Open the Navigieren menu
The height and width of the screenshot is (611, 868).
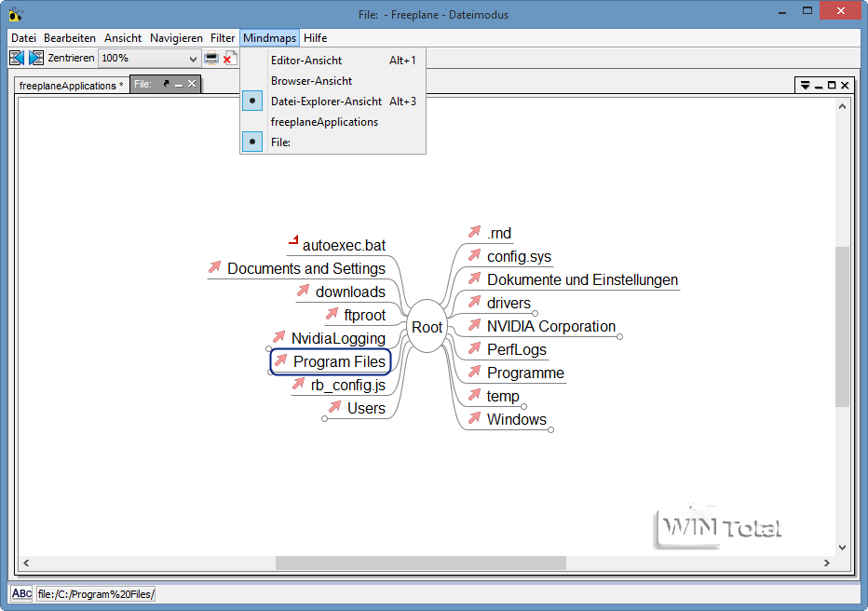176,38
